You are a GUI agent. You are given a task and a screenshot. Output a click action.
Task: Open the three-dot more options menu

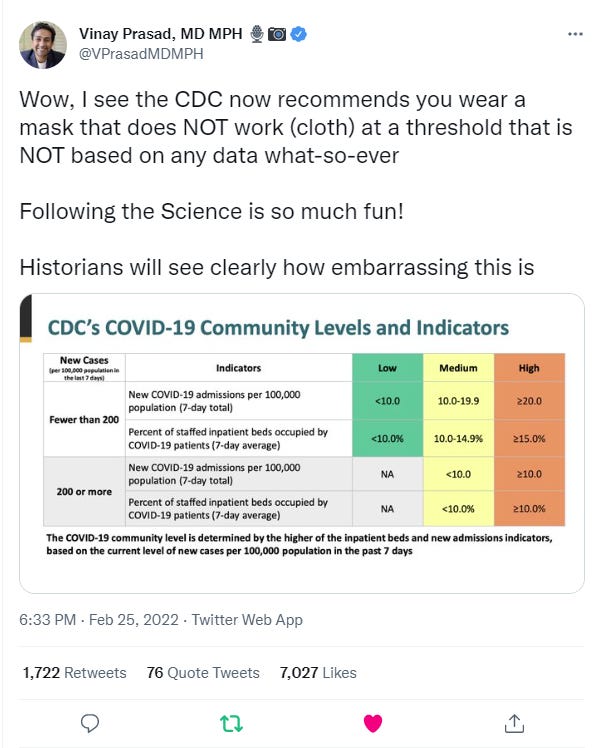pyautogui.click(x=575, y=34)
